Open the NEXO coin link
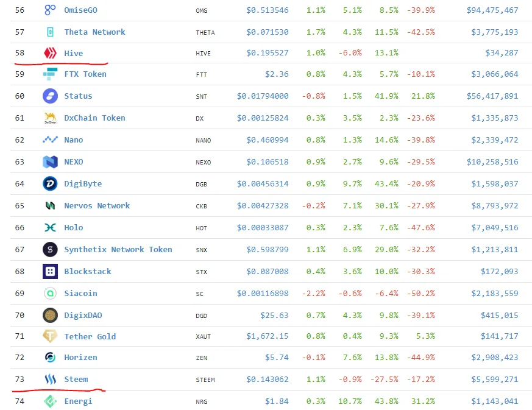The width and height of the screenshot is (532, 410). (74, 162)
